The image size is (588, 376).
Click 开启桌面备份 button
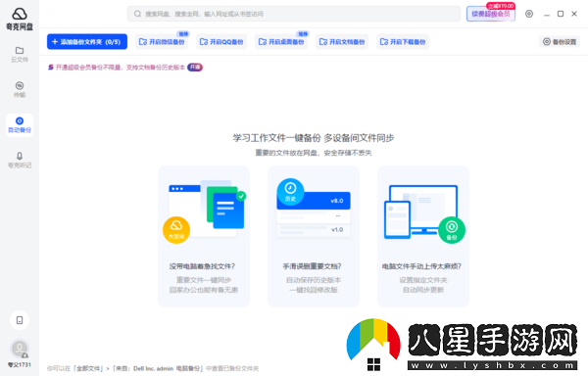(281, 41)
